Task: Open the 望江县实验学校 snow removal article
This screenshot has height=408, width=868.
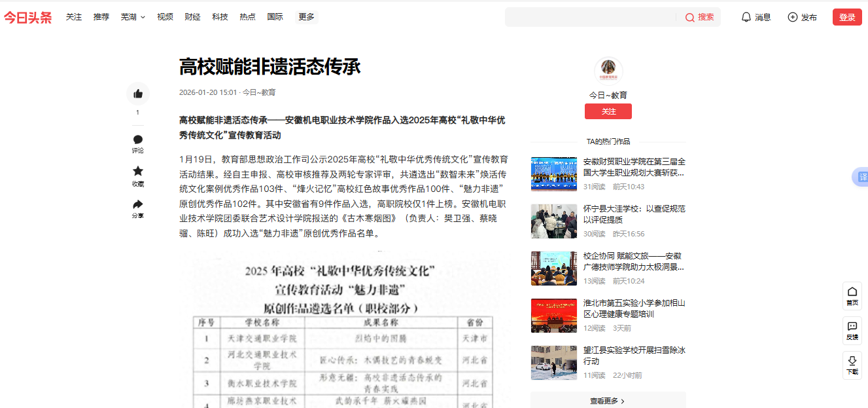Action: pos(634,356)
